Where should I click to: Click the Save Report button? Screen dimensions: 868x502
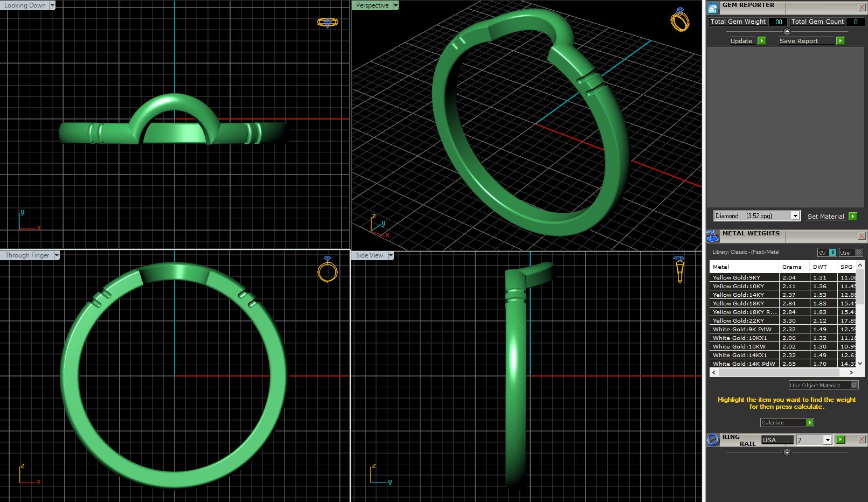811,41
